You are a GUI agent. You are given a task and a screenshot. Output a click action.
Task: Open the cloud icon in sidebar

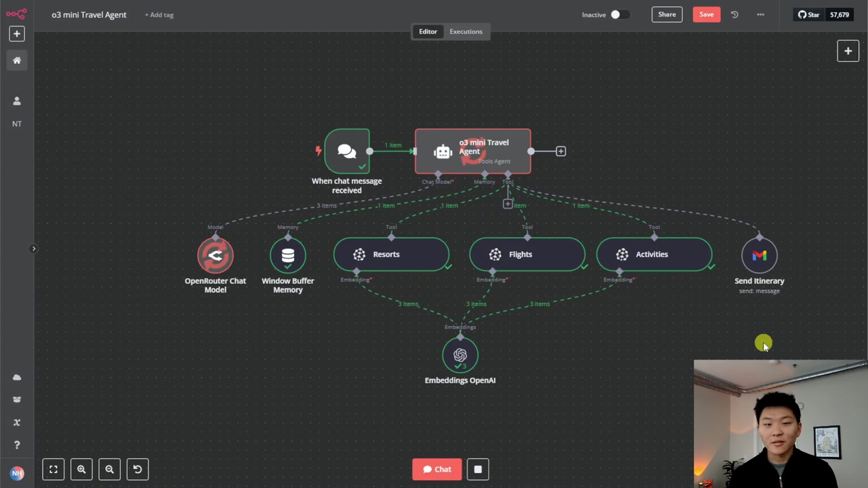click(17, 378)
